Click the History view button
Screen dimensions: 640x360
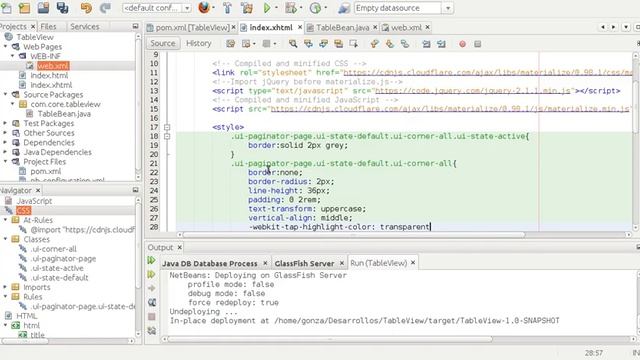coord(198,43)
